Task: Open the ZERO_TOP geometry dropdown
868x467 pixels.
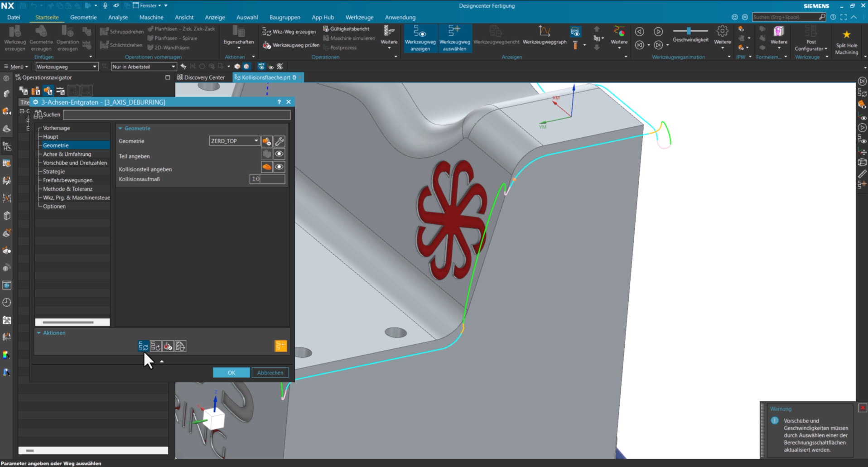Action: click(235, 141)
